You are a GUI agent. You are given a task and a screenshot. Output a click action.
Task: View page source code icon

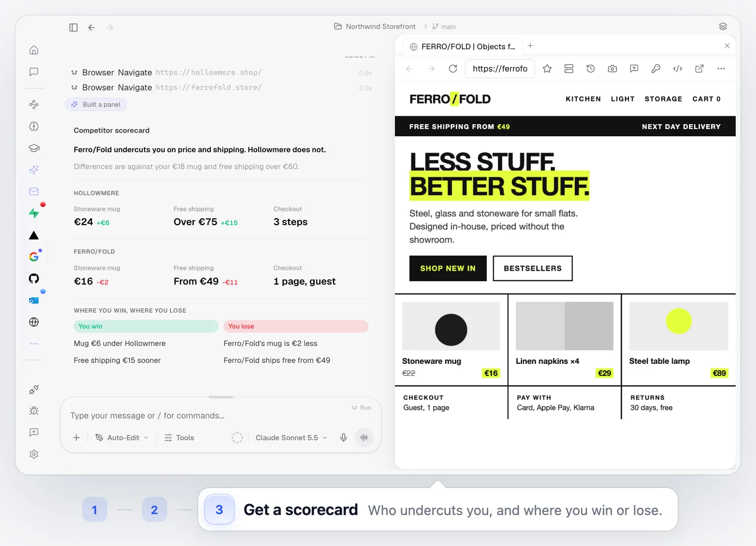(x=678, y=69)
